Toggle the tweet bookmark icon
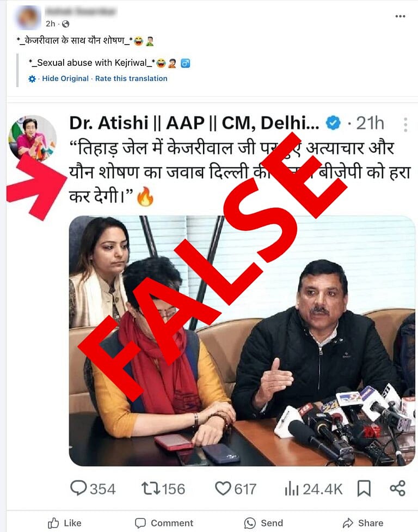The height and width of the screenshot is (532, 418). point(364,488)
